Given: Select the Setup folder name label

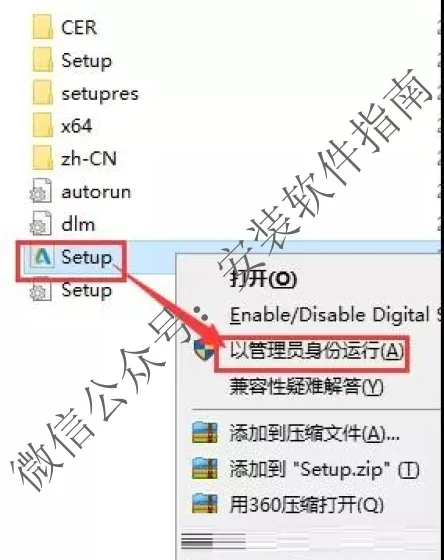Looking at the screenshot, I should click(86, 61).
